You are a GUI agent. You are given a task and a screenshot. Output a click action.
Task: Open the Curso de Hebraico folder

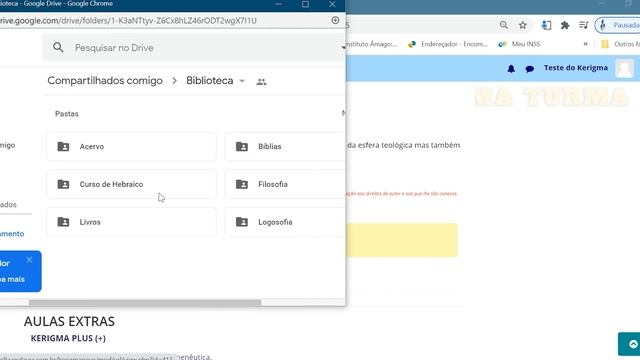pos(131,184)
